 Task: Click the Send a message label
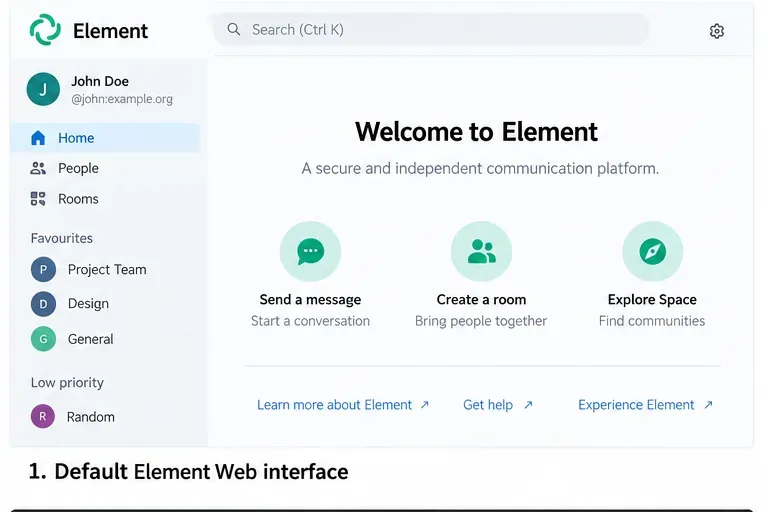(311, 299)
